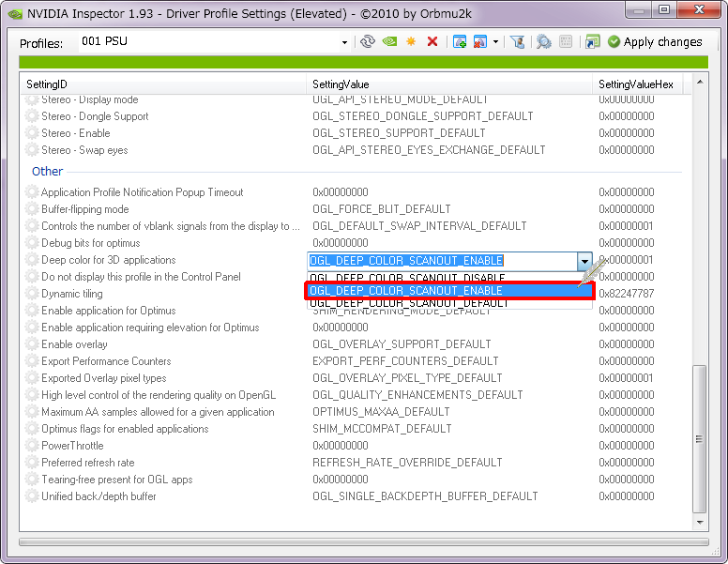Click Apply changes button

655,42
